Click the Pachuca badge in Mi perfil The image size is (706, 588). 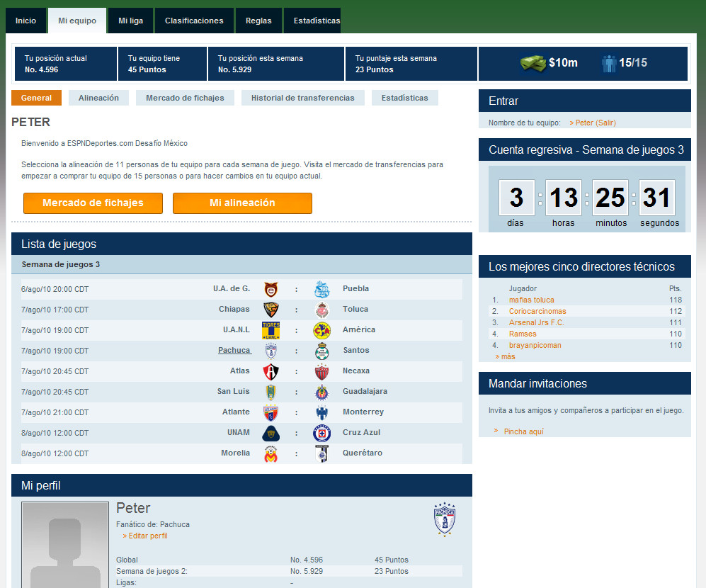coord(445,519)
